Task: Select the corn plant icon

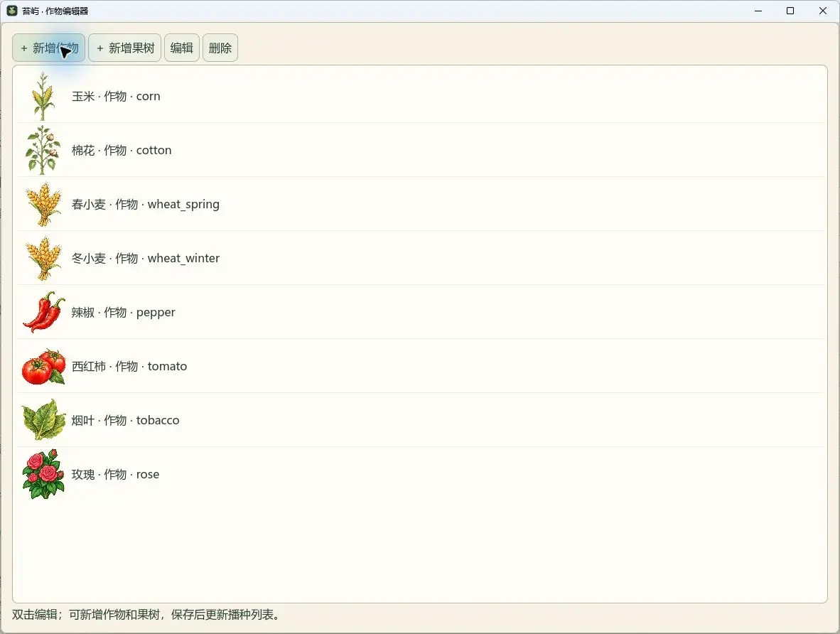Action: pyautogui.click(x=43, y=97)
